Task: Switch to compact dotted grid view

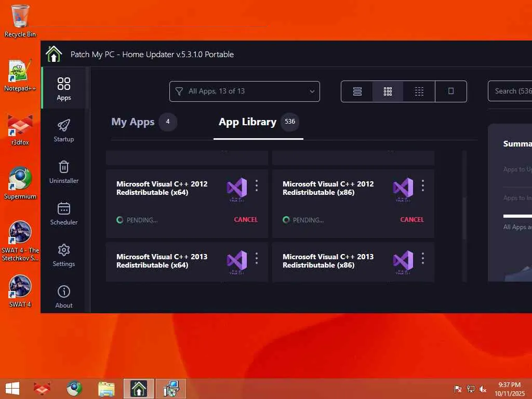Action: pyautogui.click(x=419, y=91)
